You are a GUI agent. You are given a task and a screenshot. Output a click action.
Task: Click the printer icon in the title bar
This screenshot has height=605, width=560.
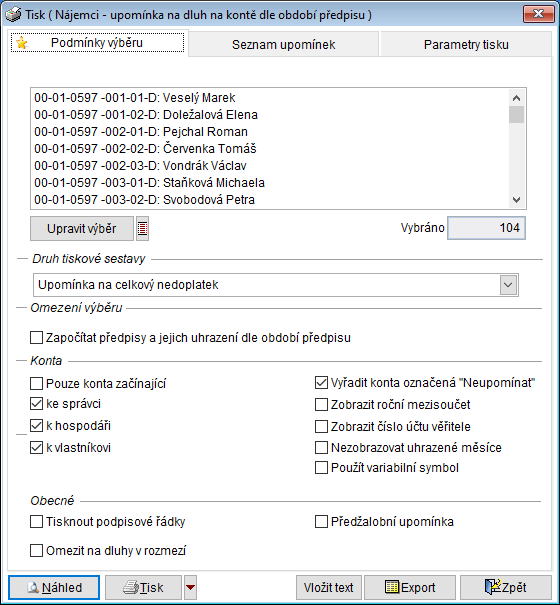13,15
